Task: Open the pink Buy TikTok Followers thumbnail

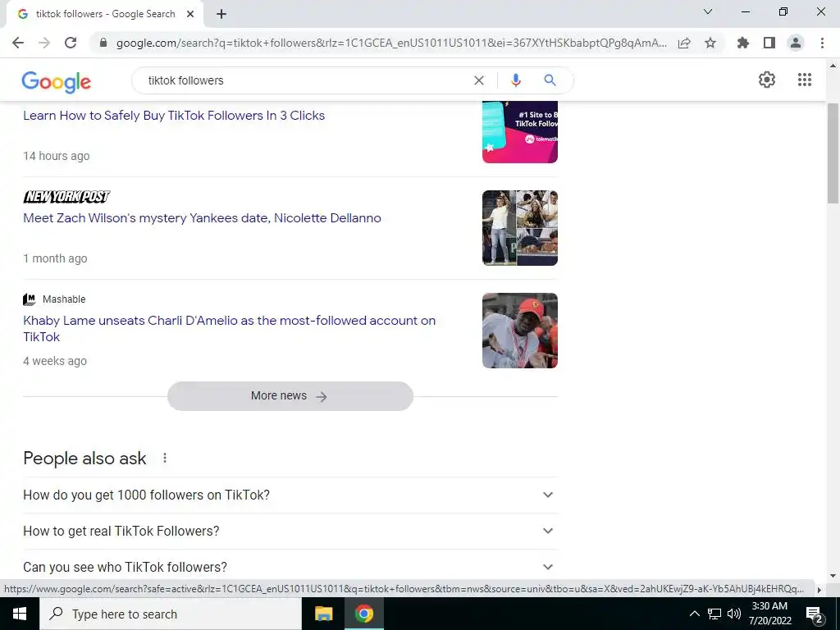Action: [x=519, y=132]
